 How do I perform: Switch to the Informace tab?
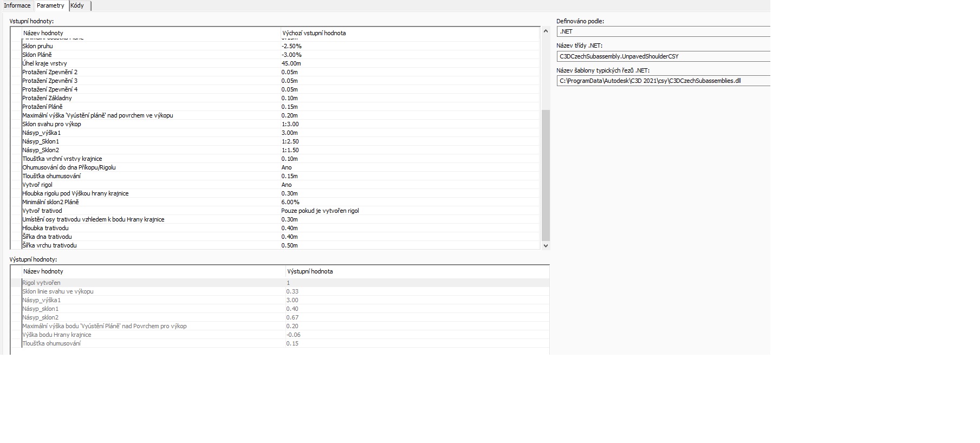[x=17, y=5]
